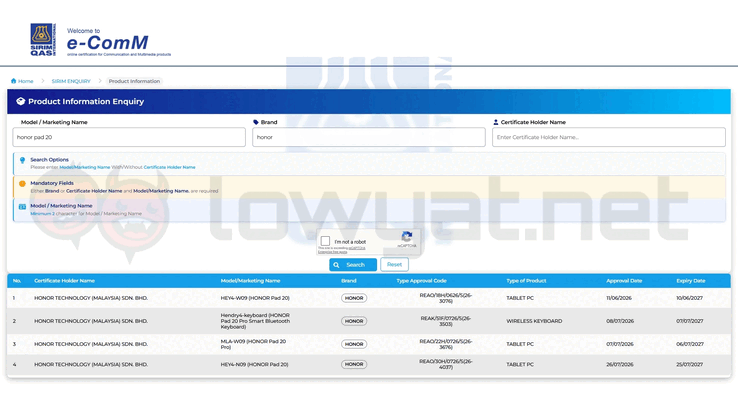The image size is (738, 415).
Task: Click expiry date 06/07/2027
Action: click(690, 344)
